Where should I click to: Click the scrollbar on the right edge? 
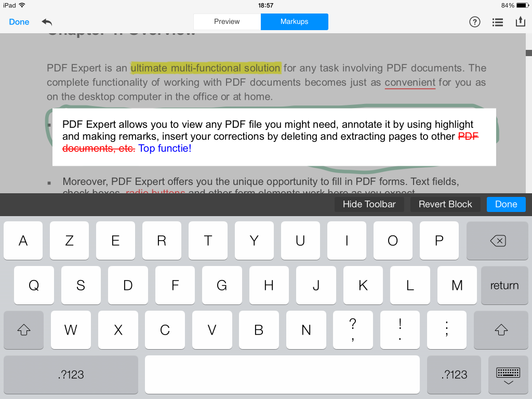pyautogui.click(x=528, y=53)
